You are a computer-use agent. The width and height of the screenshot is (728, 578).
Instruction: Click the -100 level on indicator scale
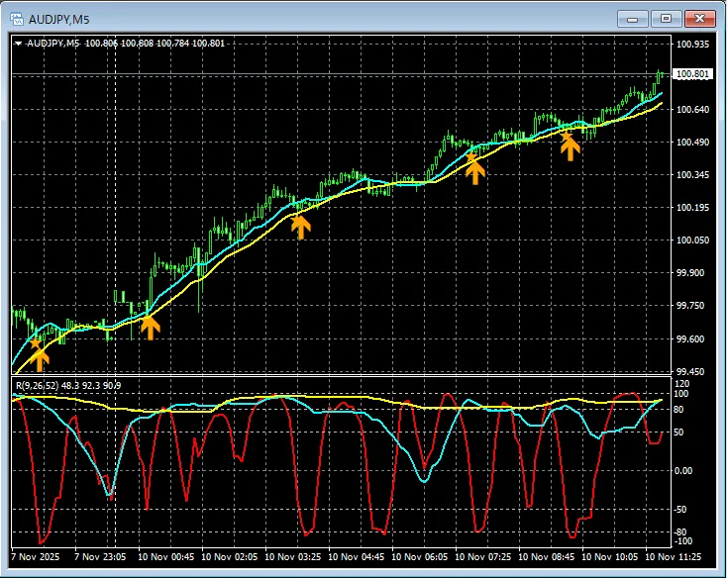coord(683,541)
